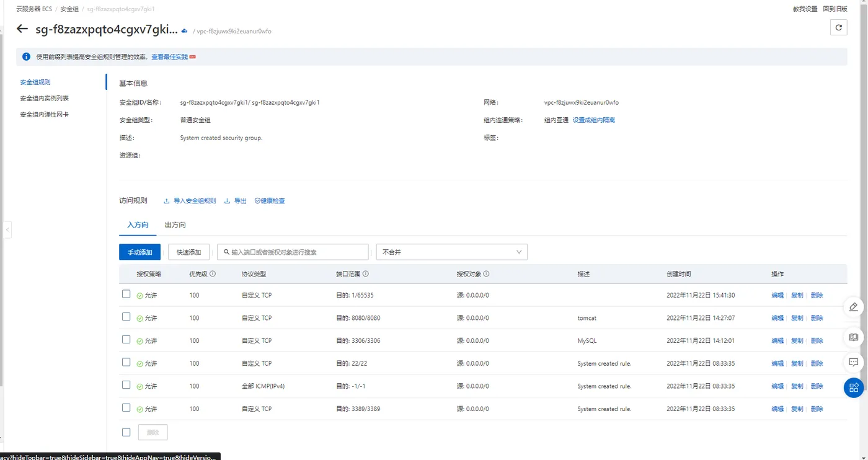This screenshot has height=460, width=868.
Task: Click the info icon beside 优先级 column
Action: click(x=213, y=273)
